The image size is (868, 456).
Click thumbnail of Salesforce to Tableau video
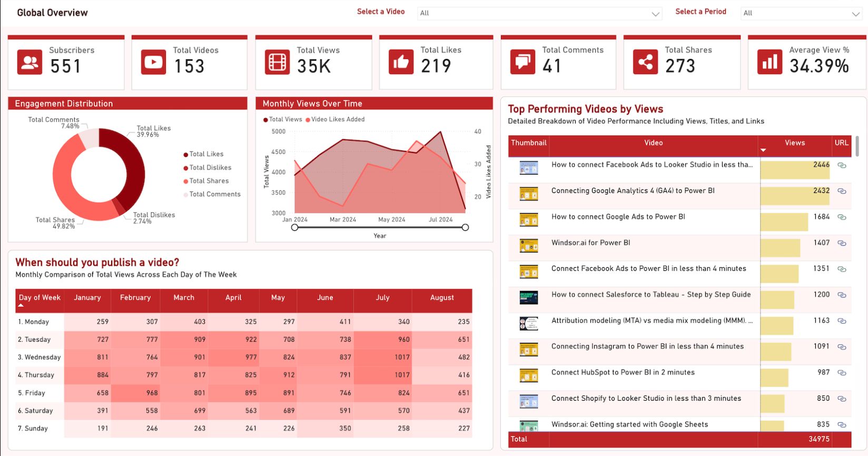[x=528, y=297]
